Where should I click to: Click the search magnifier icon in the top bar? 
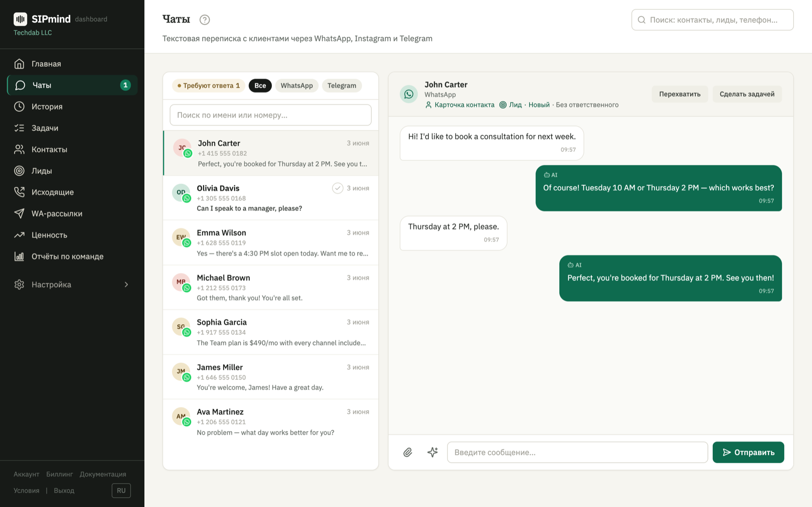641,20
